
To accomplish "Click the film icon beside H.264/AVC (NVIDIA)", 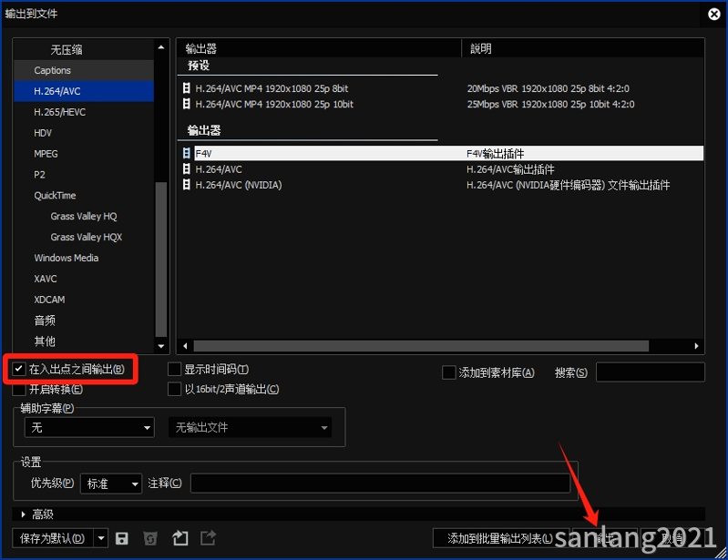I will pyautogui.click(x=187, y=185).
